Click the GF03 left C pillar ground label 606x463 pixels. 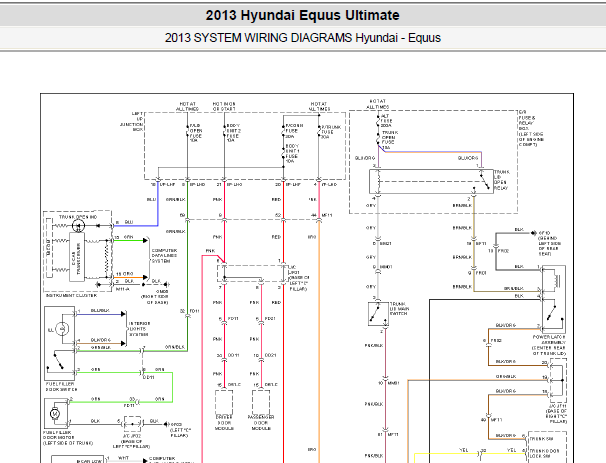pyautogui.click(x=181, y=430)
